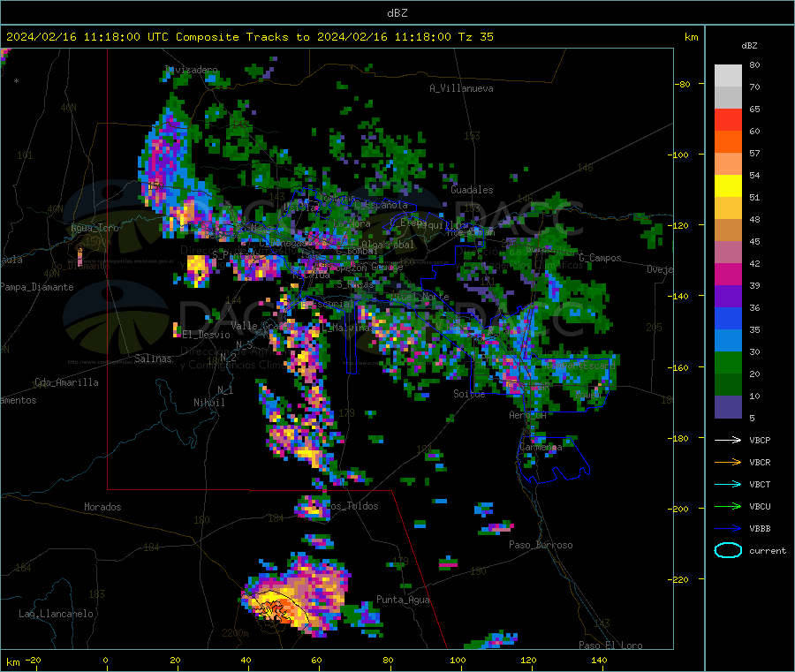
Task: Click the 'Divisadero' map label
Action: pos(192,70)
